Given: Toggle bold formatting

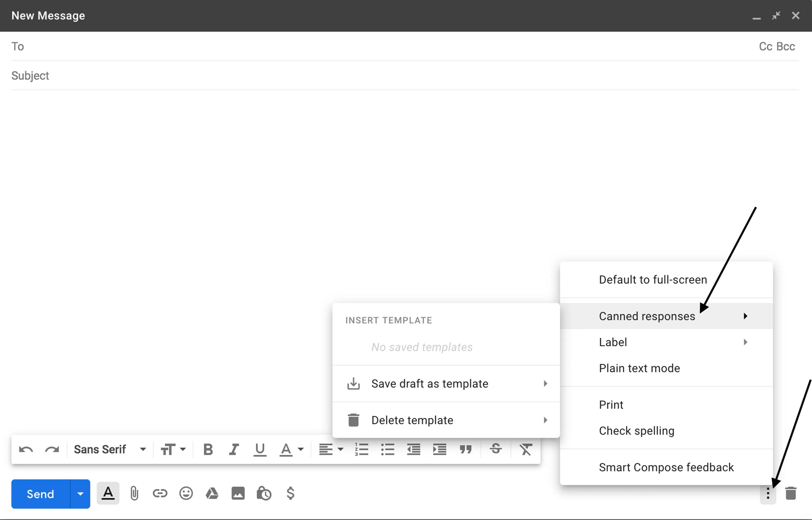Looking at the screenshot, I should pyautogui.click(x=208, y=450).
